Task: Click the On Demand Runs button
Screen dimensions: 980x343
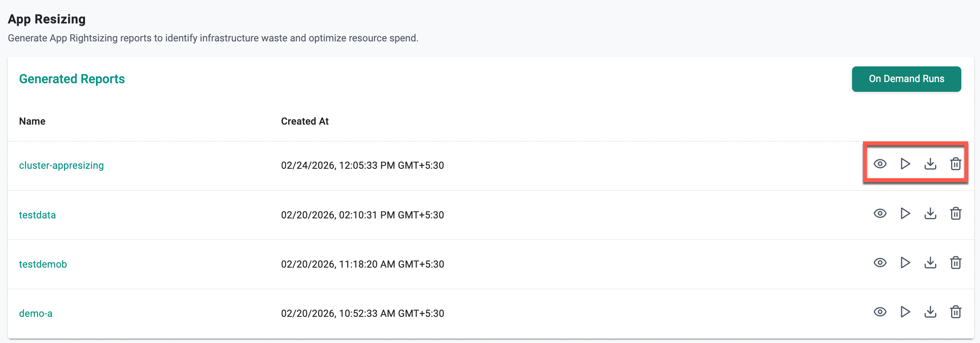Action: [x=906, y=79]
